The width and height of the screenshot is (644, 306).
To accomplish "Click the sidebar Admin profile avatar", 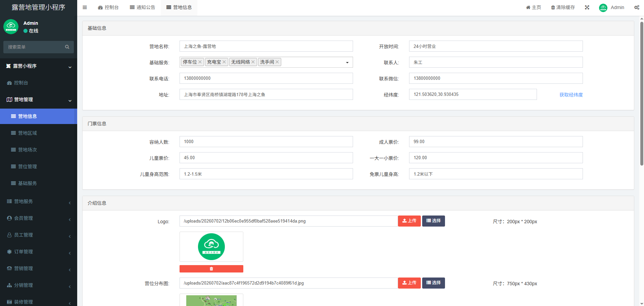I will click(x=11, y=26).
